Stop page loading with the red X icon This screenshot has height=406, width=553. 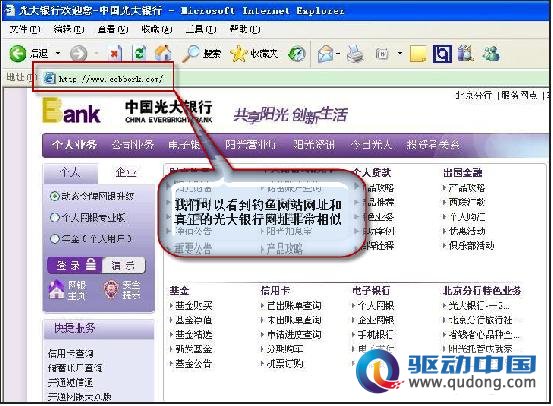pyautogui.click(x=115, y=54)
